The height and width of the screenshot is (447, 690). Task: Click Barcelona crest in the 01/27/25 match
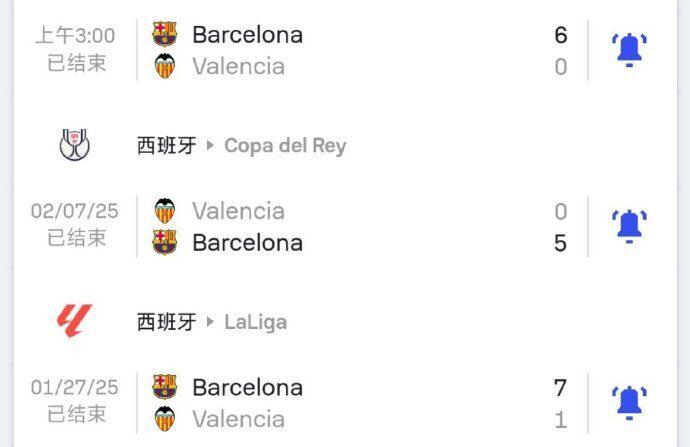point(165,387)
